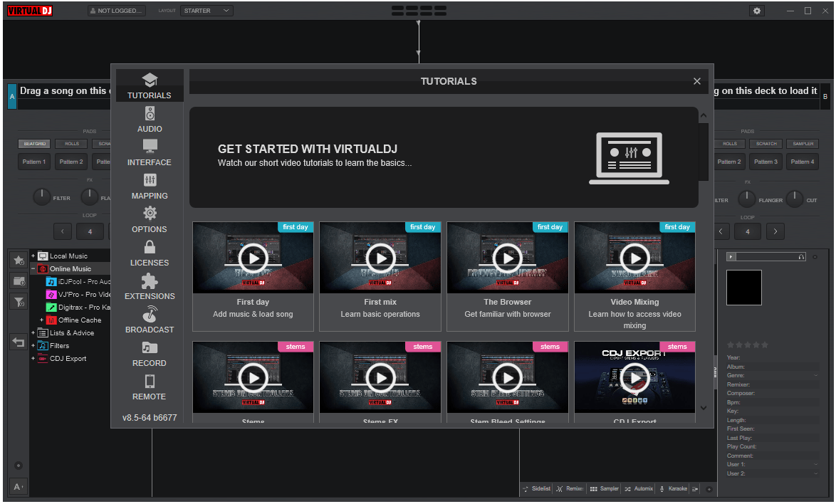Open the settings gear in title bar

[756, 11]
